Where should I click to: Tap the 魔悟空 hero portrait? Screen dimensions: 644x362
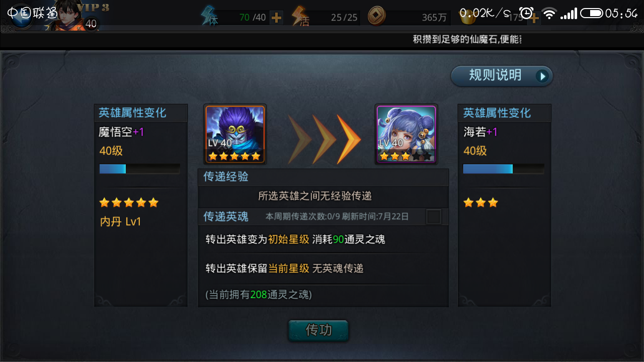point(235,134)
